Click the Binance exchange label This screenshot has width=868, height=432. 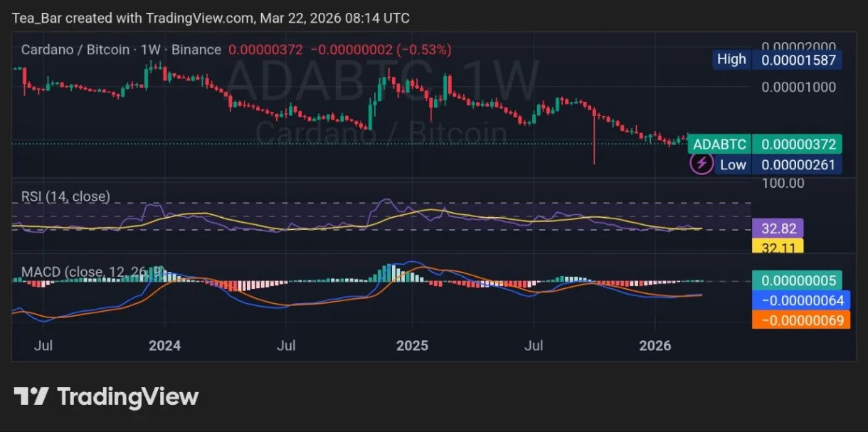(x=196, y=49)
